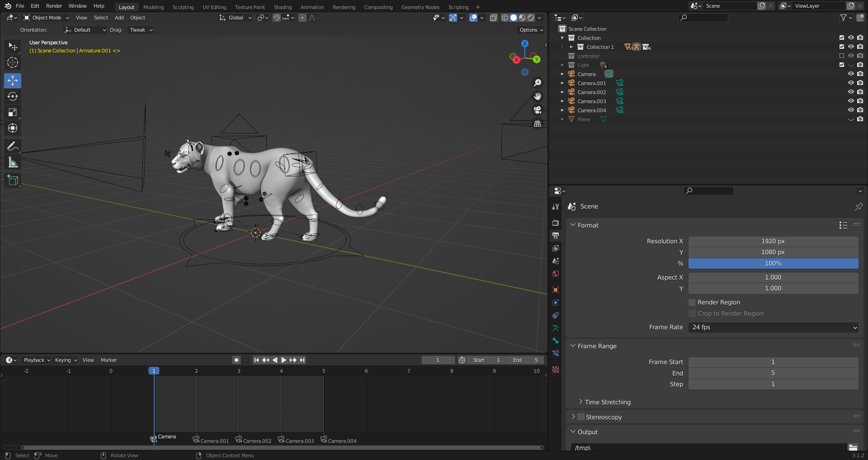The width and height of the screenshot is (868, 460).
Task: Open the Measure tool
Action: click(x=13, y=163)
